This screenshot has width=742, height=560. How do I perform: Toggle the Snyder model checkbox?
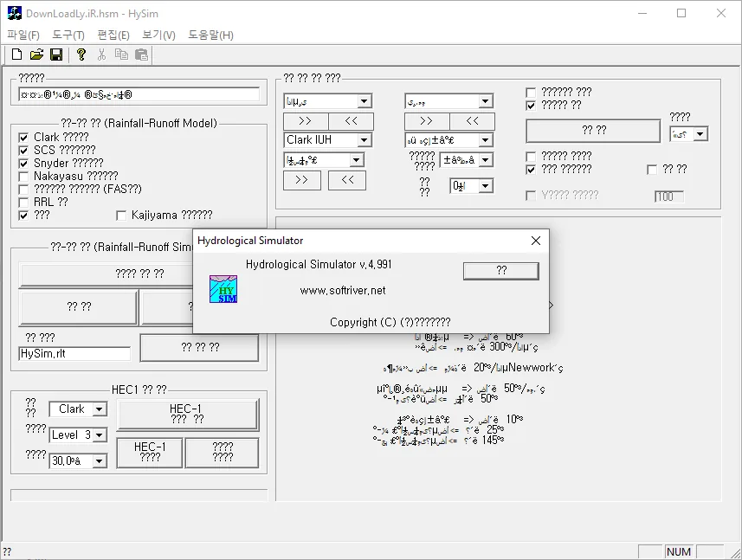[x=23, y=164]
